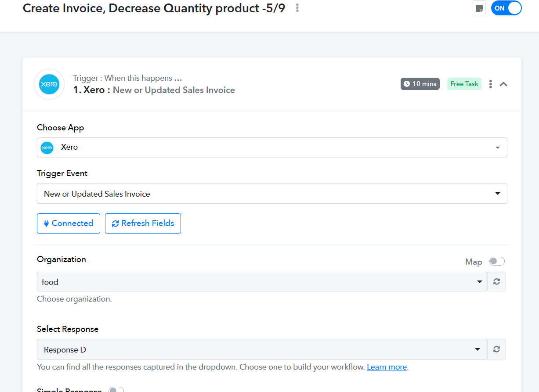The height and width of the screenshot is (392, 539).
Task: Open workflow options three-dot menu beside title
Action: [x=297, y=8]
